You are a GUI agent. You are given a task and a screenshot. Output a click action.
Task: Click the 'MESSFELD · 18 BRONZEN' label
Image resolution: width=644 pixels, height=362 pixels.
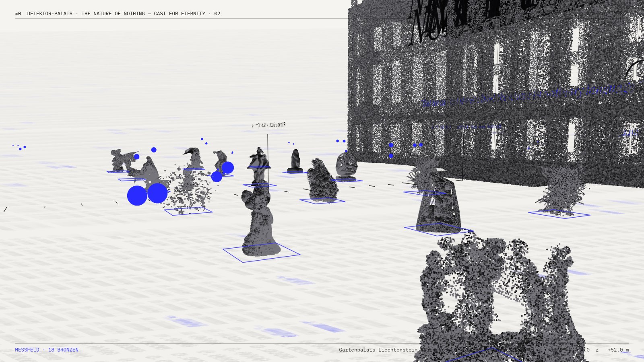click(x=47, y=350)
